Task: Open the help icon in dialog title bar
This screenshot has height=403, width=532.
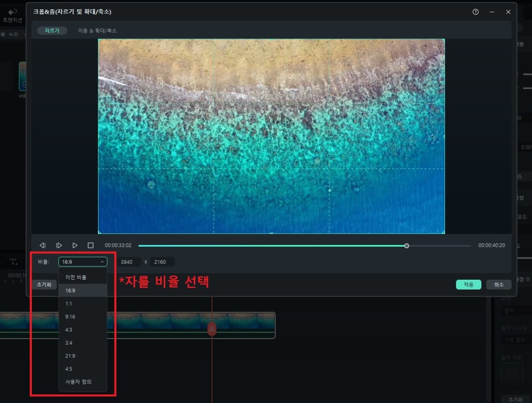Action: (475, 12)
